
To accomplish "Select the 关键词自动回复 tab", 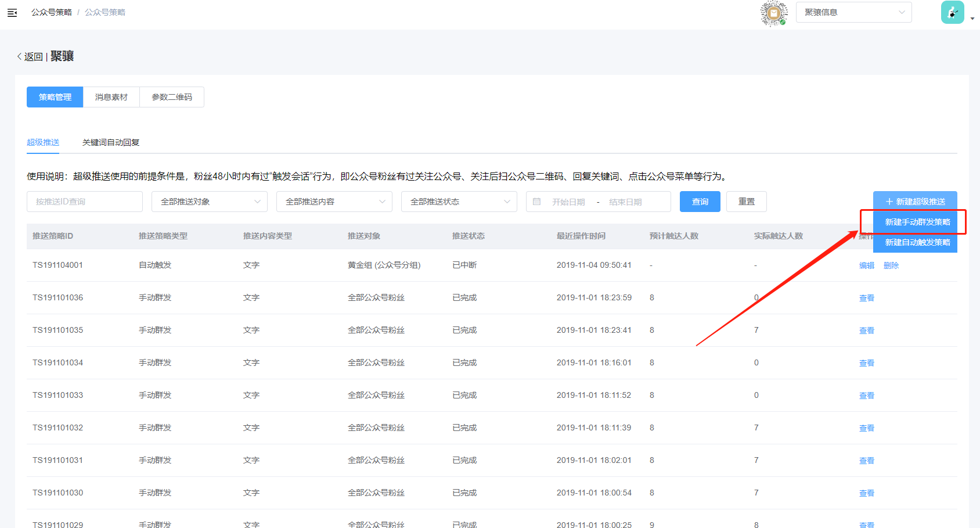I will click(x=111, y=142).
